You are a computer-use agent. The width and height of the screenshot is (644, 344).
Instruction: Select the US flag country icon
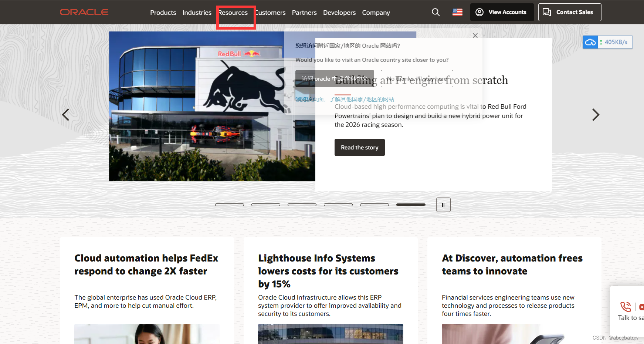(457, 12)
